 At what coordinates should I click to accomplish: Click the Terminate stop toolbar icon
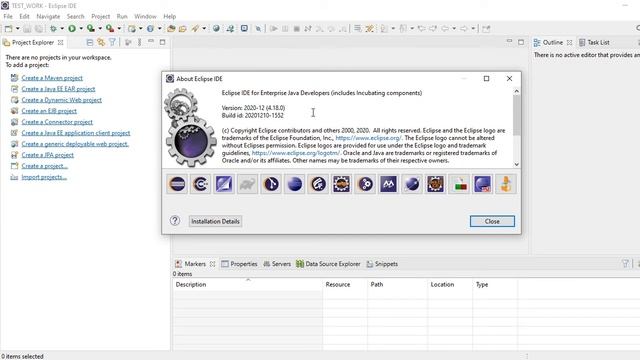(x=297, y=29)
